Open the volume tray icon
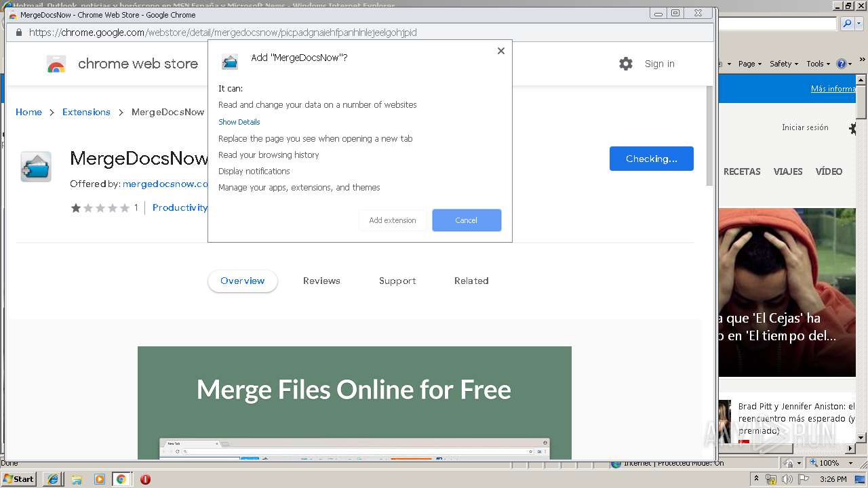Screen dimensions: 868x488 [787, 479]
